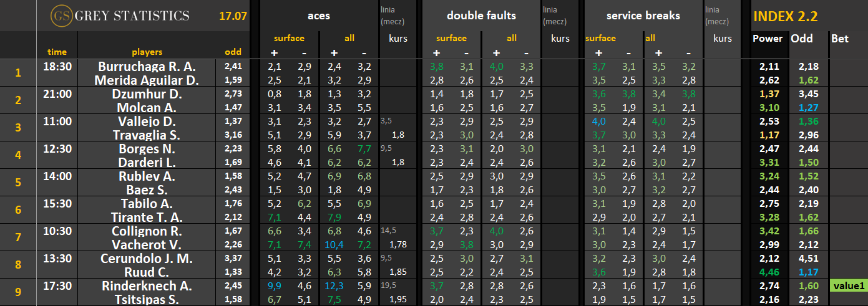
Task: Click Dzumhur's 2,73 bookmaker odd
Action: [x=233, y=93]
